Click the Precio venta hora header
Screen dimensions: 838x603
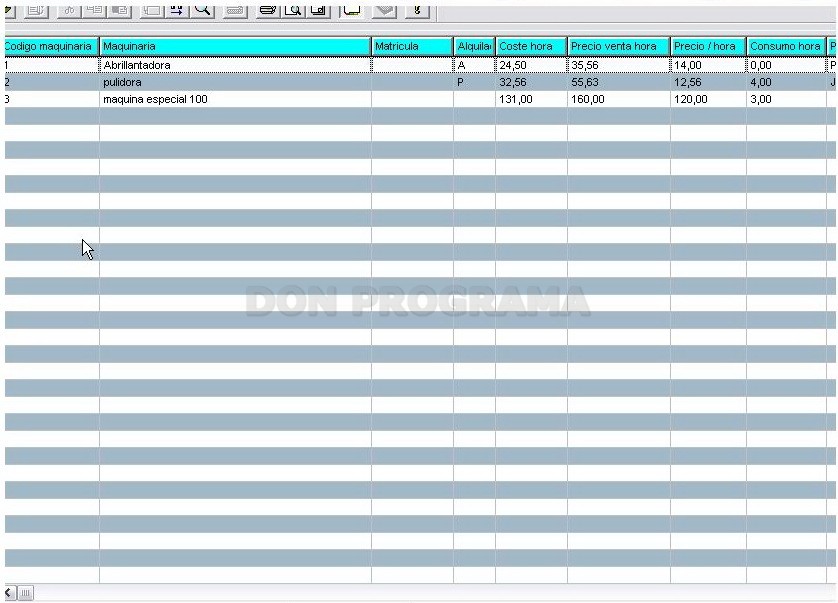(x=619, y=47)
